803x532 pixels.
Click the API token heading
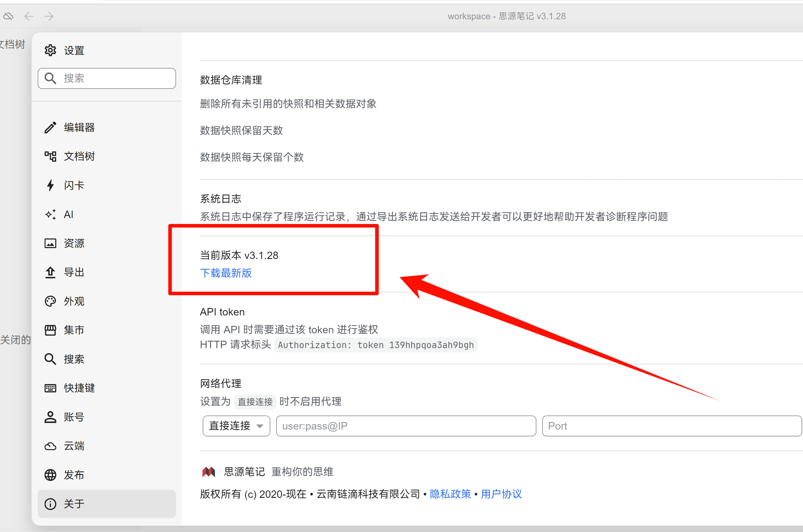pyautogui.click(x=222, y=312)
